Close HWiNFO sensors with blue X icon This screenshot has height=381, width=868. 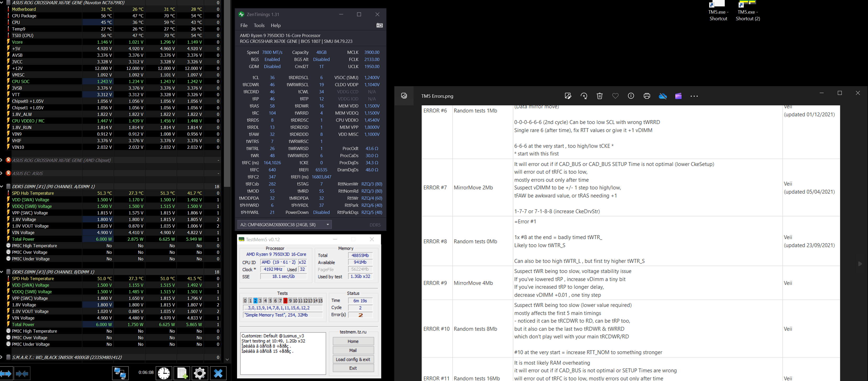point(218,373)
